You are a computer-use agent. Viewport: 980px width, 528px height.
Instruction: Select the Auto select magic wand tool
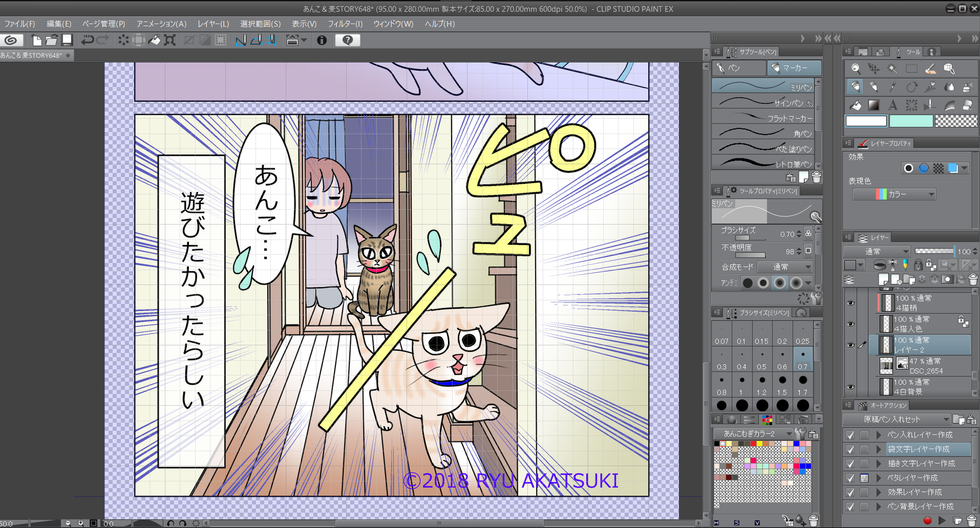(x=892, y=69)
